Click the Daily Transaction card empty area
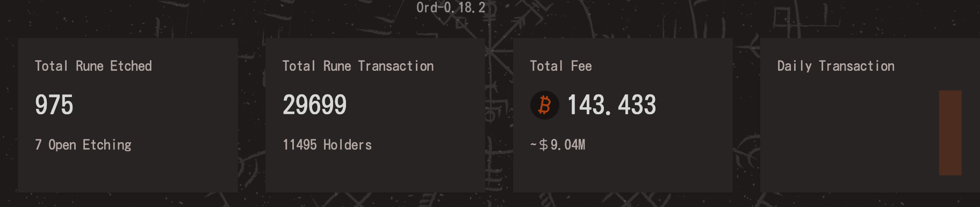This screenshot has height=207, width=980. tap(849, 134)
